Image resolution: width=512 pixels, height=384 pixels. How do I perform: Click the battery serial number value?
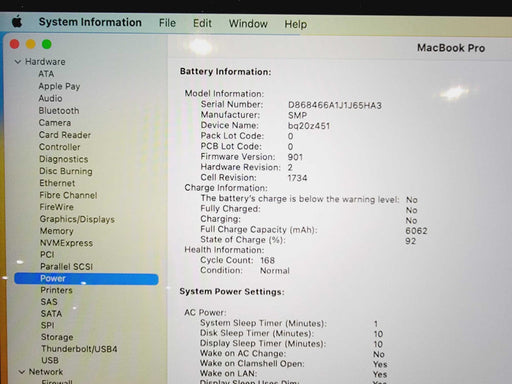[x=335, y=106]
